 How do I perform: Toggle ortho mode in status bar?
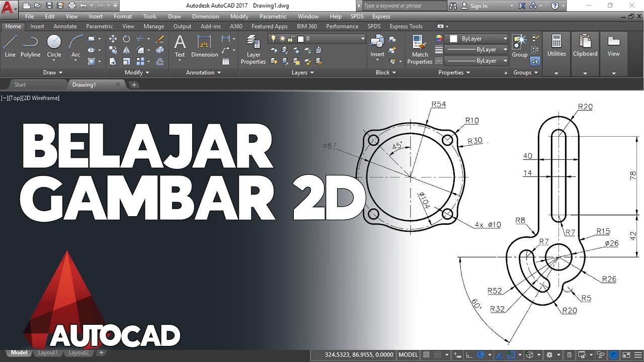pos(469,354)
